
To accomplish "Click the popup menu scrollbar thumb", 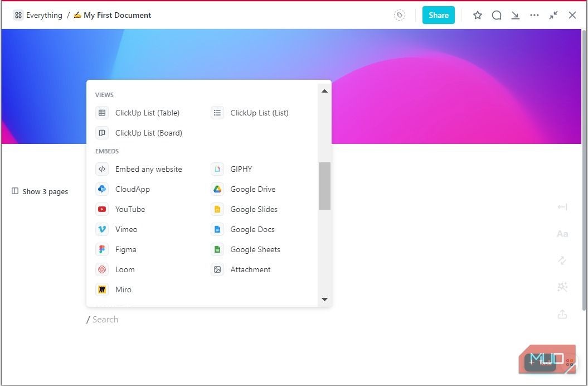I will [x=325, y=186].
